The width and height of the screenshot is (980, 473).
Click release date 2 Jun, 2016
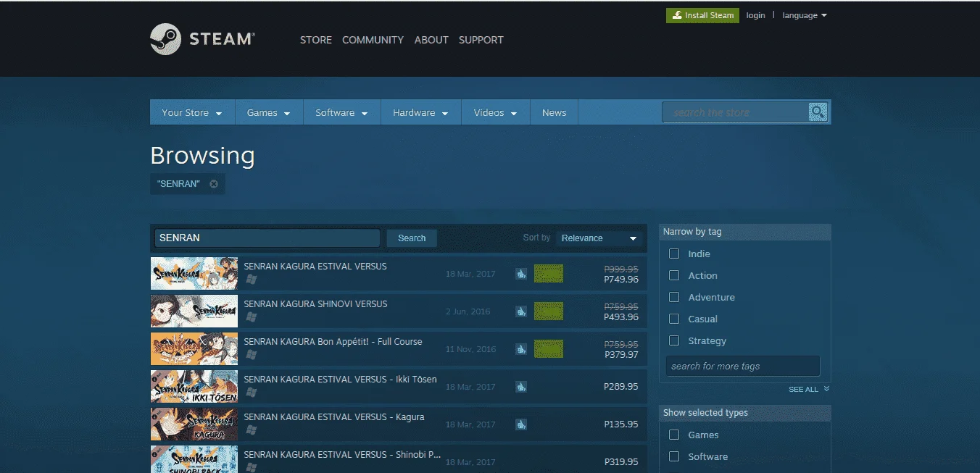468,311
